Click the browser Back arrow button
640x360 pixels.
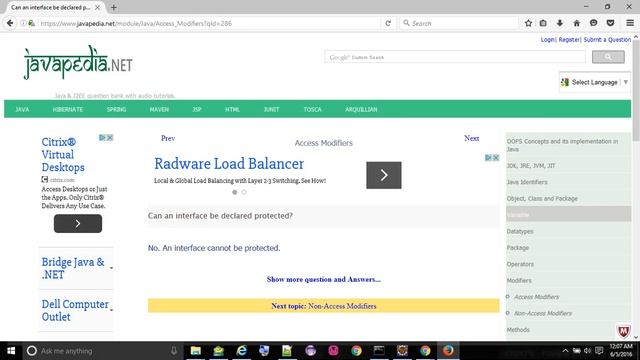[x=10, y=23]
